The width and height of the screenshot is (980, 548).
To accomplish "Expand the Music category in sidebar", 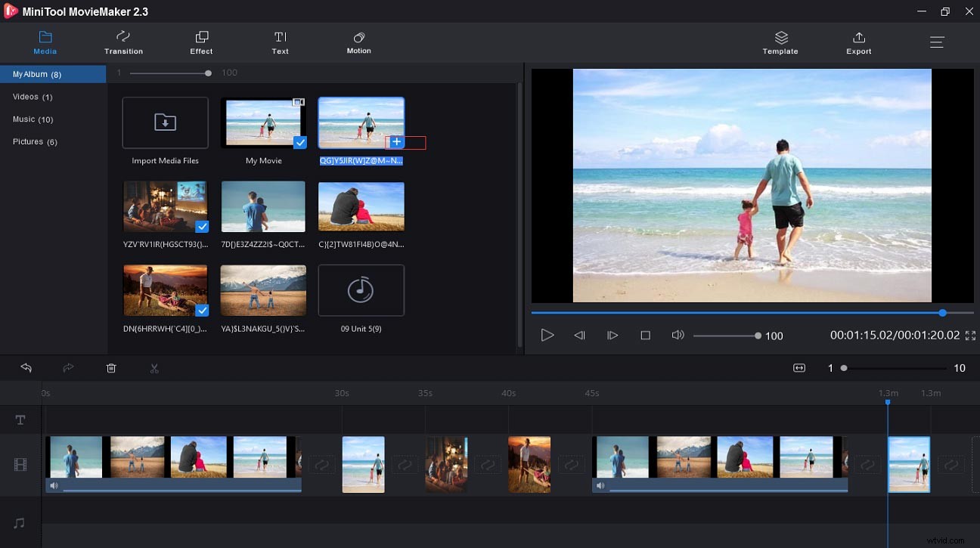I will coord(33,119).
